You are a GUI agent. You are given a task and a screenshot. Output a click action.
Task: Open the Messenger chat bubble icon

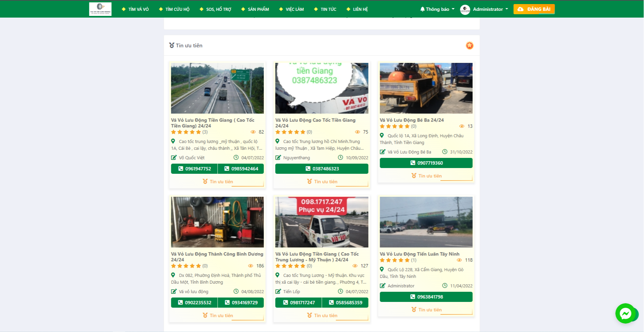pyautogui.click(x=625, y=313)
